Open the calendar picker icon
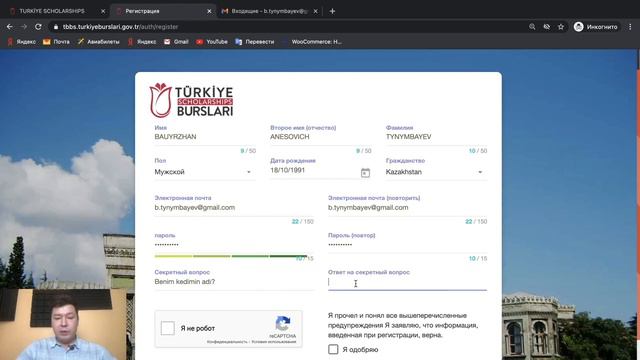This screenshot has width=640, height=360. [365, 173]
